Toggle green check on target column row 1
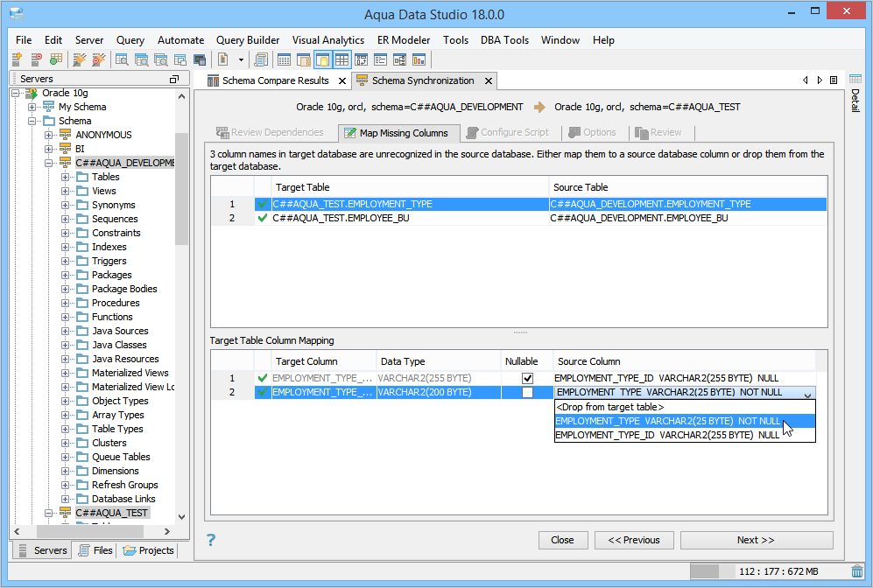 coord(263,378)
